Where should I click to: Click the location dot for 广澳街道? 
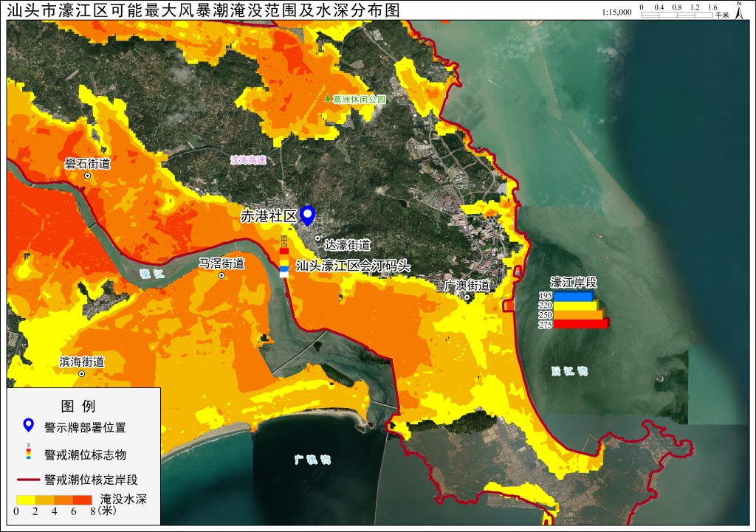point(467,297)
